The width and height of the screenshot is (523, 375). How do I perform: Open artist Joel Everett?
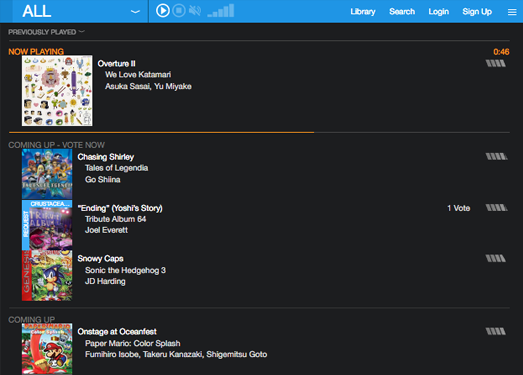click(106, 230)
